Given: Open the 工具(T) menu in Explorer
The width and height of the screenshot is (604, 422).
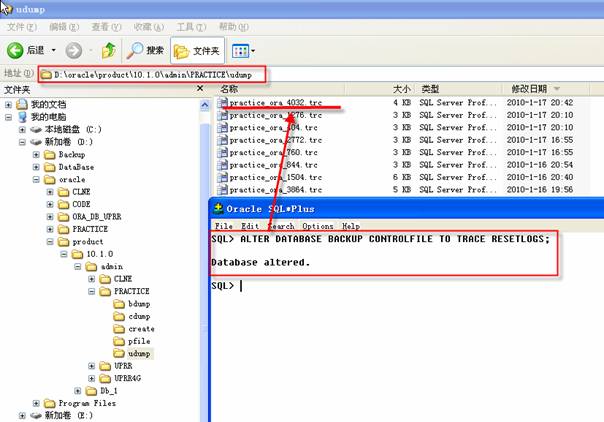Looking at the screenshot, I should (191, 27).
